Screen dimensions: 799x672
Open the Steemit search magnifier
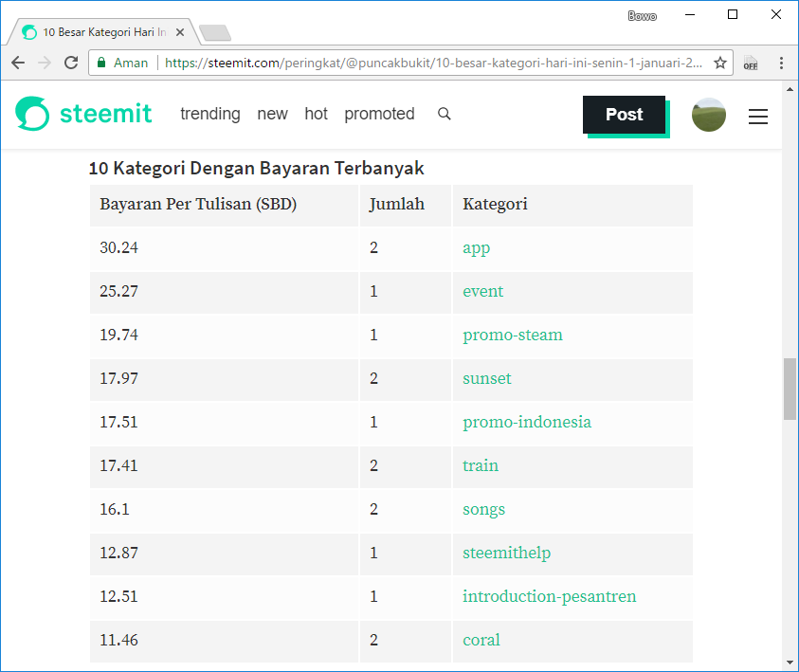[444, 114]
